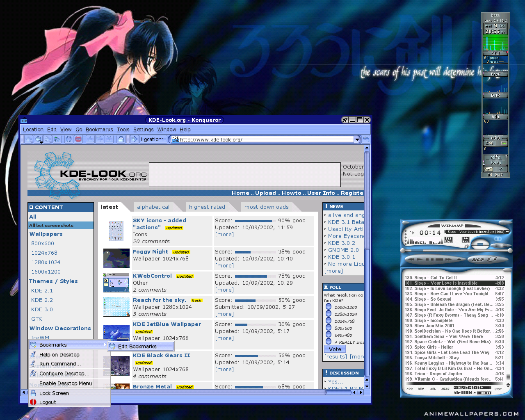Viewport: 525px width, 420px height.
Task: Click the Print icon in Konqueror toolbar
Action: [121, 139]
